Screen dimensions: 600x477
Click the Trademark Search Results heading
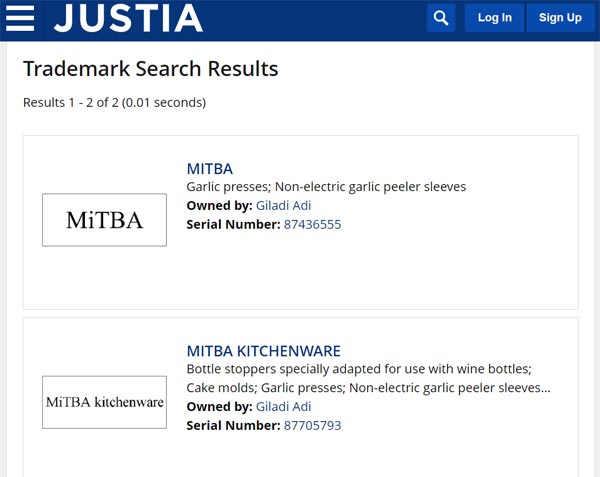click(x=151, y=69)
